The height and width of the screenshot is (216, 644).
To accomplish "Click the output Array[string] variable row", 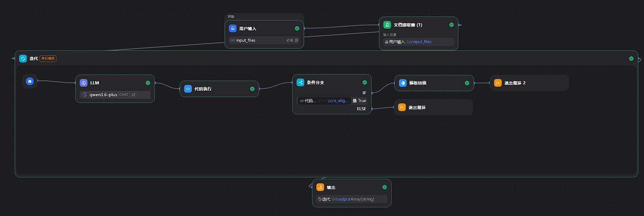I will pyautogui.click(x=351, y=199).
